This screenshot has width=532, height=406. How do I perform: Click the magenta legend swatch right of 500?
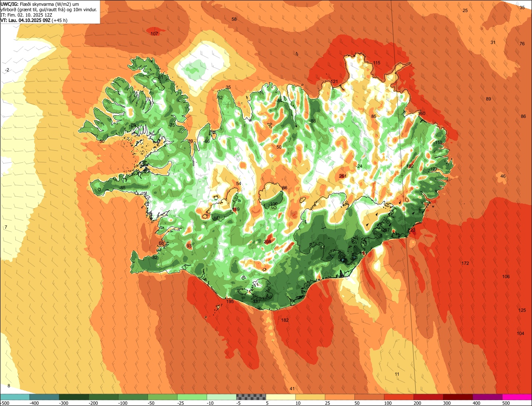[517, 397]
